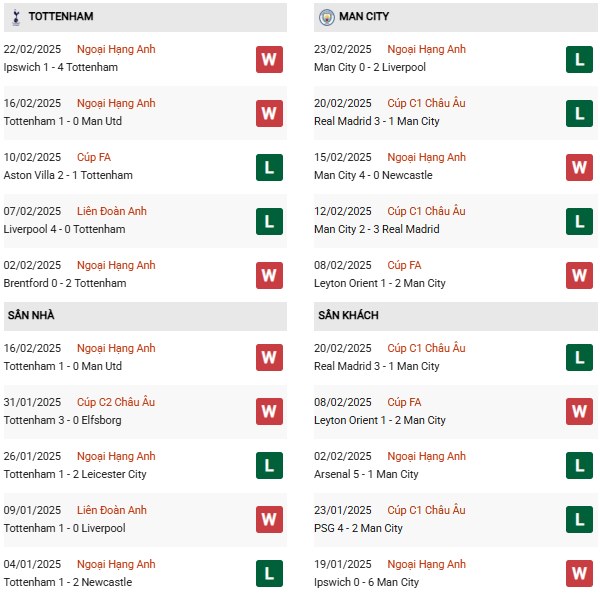The height and width of the screenshot is (596, 600).
Task: Open Cúp C2 Châu Âu competition link
Action: [x=116, y=402]
